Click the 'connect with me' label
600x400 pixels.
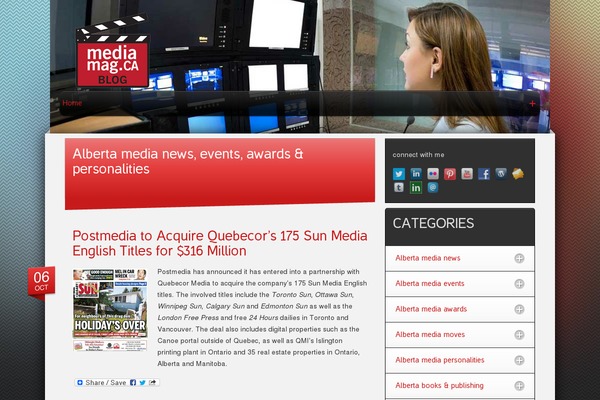tap(418, 155)
